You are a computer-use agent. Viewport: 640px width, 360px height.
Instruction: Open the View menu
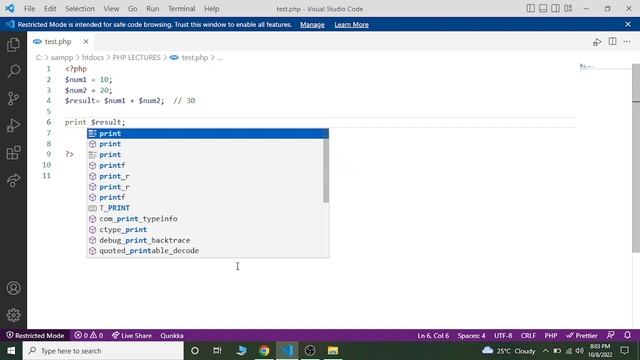click(111, 9)
